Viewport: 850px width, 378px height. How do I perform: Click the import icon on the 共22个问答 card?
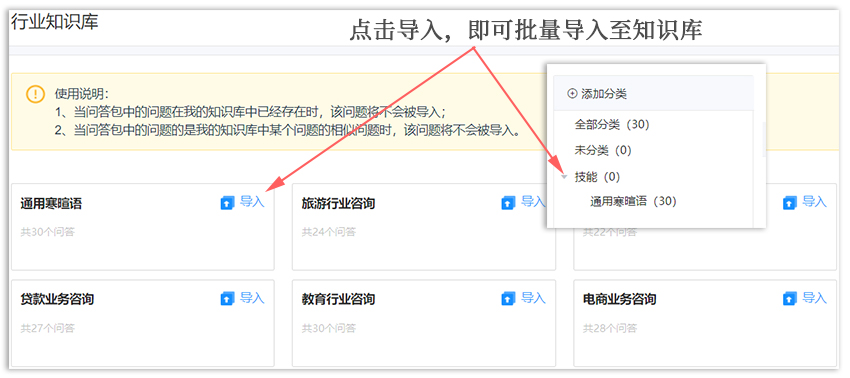pyautogui.click(x=789, y=203)
